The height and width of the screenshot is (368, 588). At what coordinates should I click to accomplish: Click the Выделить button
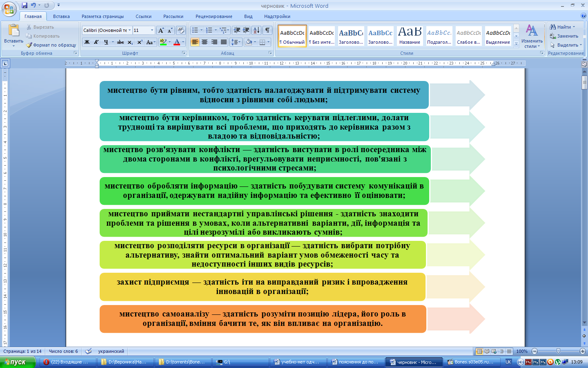click(x=566, y=45)
